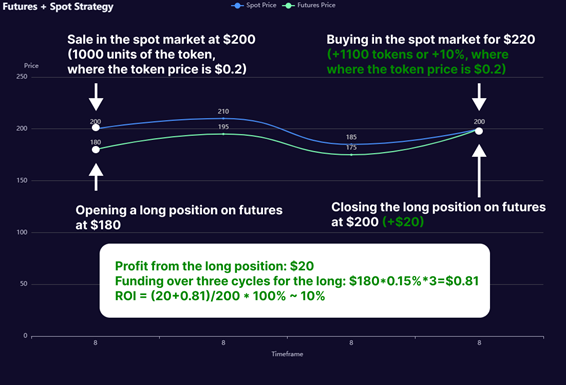Click the long up arrow below end point

479,170
